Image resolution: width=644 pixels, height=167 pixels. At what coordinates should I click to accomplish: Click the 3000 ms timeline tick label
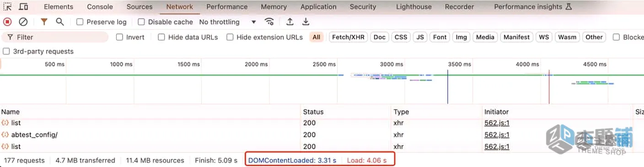pos(392,64)
